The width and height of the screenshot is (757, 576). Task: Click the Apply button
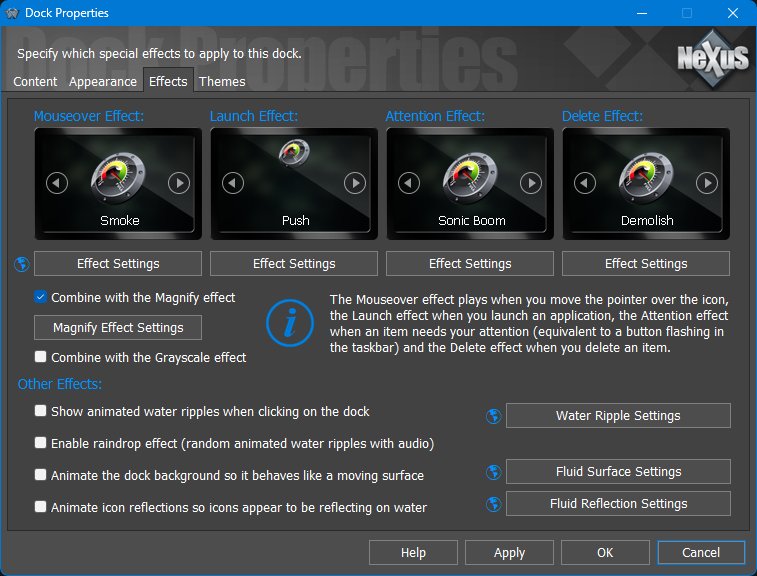point(509,552)
